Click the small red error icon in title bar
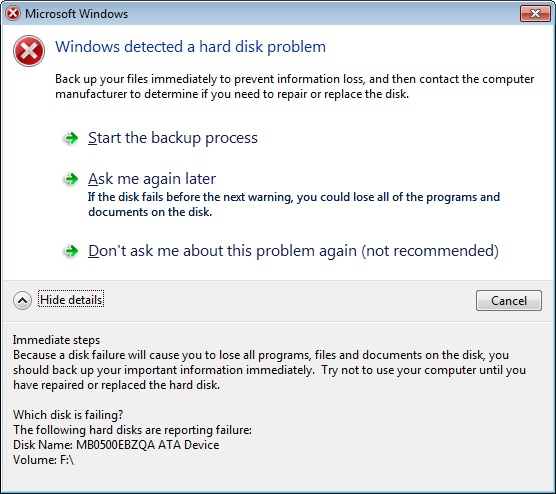This screenshot has height=494, width=556. [13, 13]
